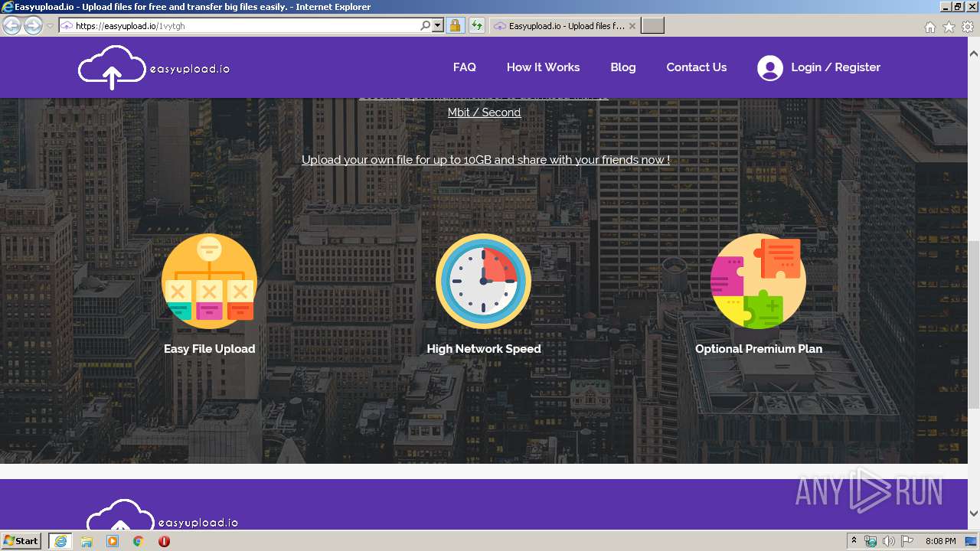The height and width of the screenshot is (551, 980).
Task: Open Favorites star icon
Action: click(949, 27)
